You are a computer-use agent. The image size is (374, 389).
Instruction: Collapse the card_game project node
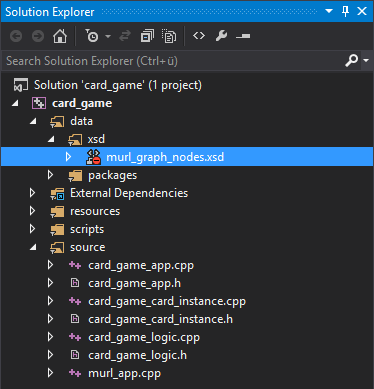(x=15, y=104)
